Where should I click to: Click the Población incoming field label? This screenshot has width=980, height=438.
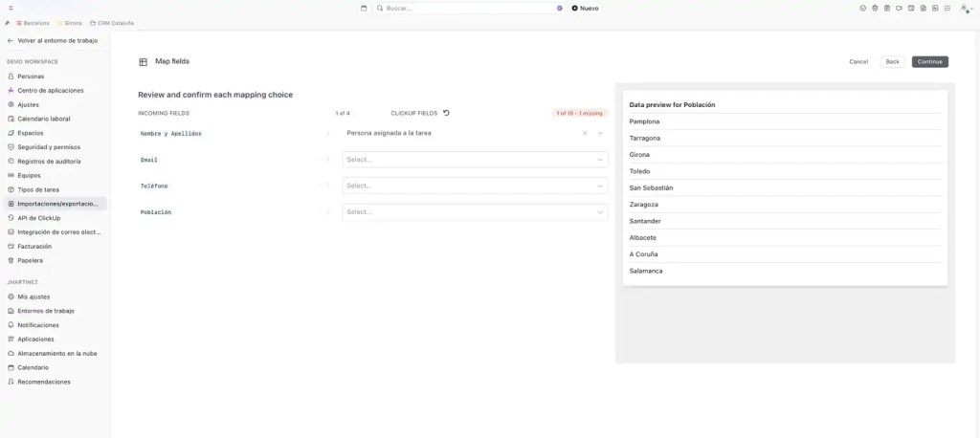coord(154,212)
